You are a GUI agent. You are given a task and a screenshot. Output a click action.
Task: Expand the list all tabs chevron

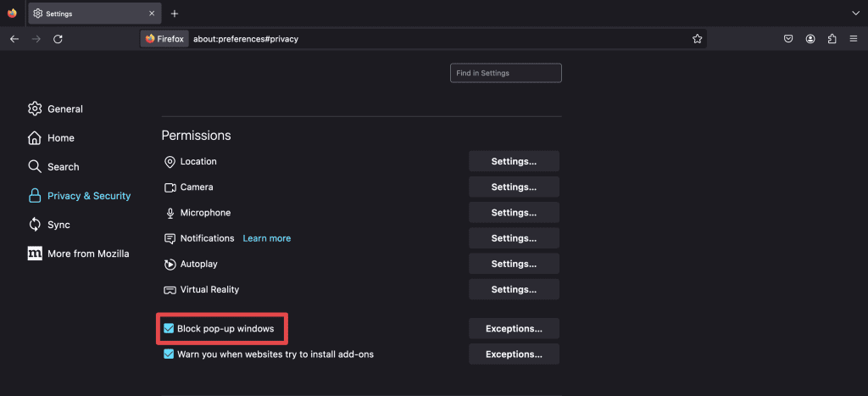854,14
